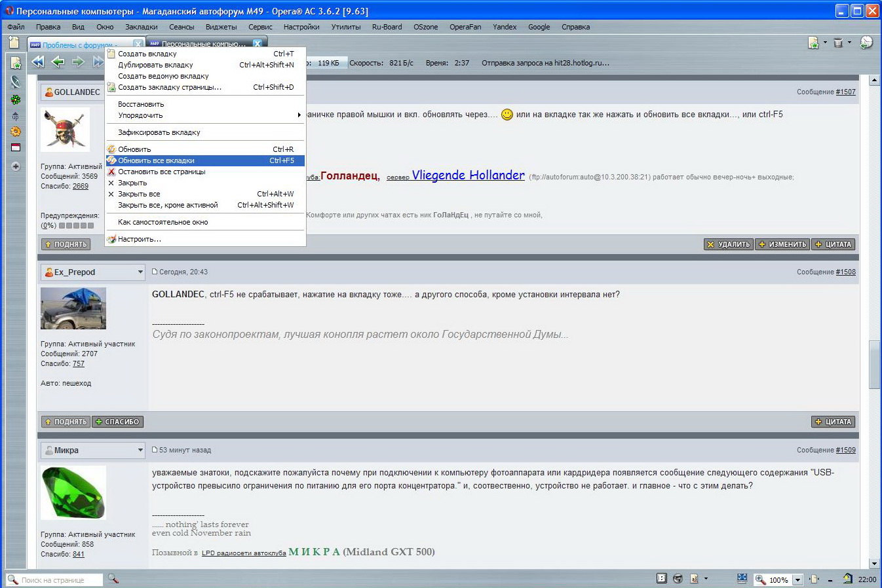The image size is (882, 588).
Task: Click the plus icon in sidebar
Action: click(x=16, y=166)
